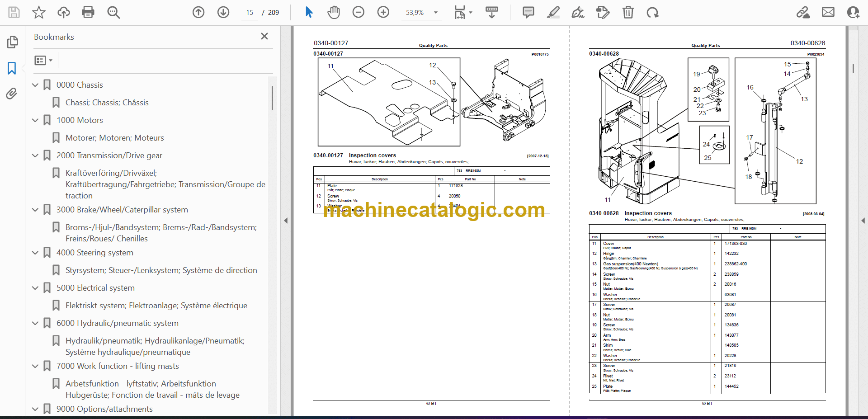Click the Zoom out minus button
The height and width of the screenshot is (419, 868).
(359, 12)
